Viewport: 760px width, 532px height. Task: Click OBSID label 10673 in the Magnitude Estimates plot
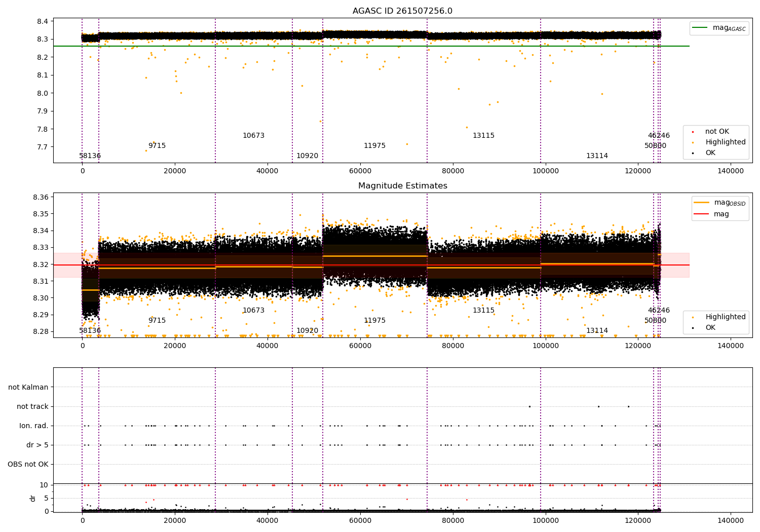point(253,311)
